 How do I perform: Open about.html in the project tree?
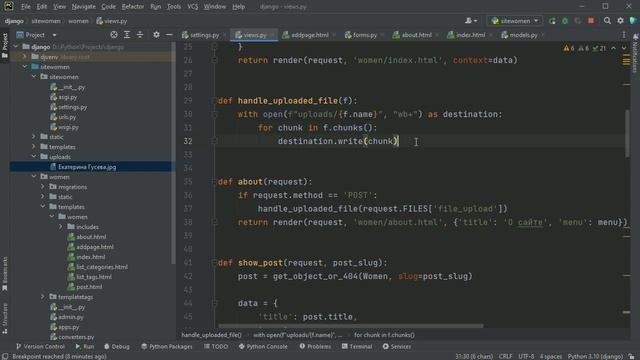(x=91, y=237)
